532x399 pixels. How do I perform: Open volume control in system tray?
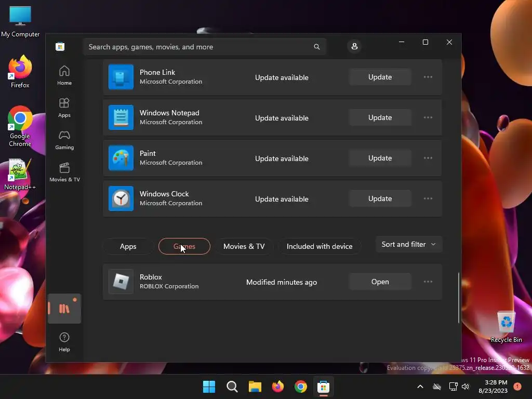point(465,387)
